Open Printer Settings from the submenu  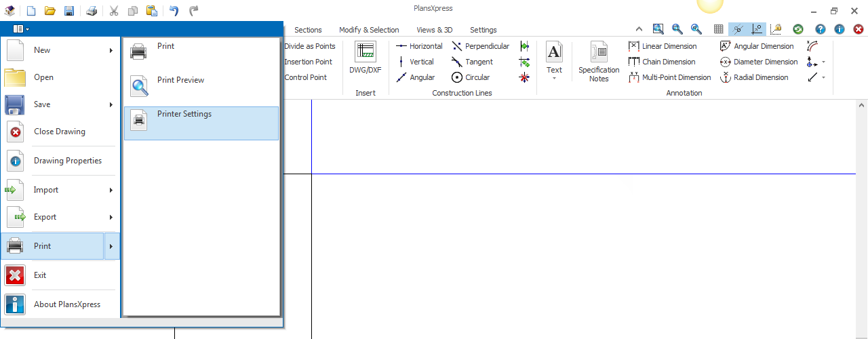click(x=201, y=123)
